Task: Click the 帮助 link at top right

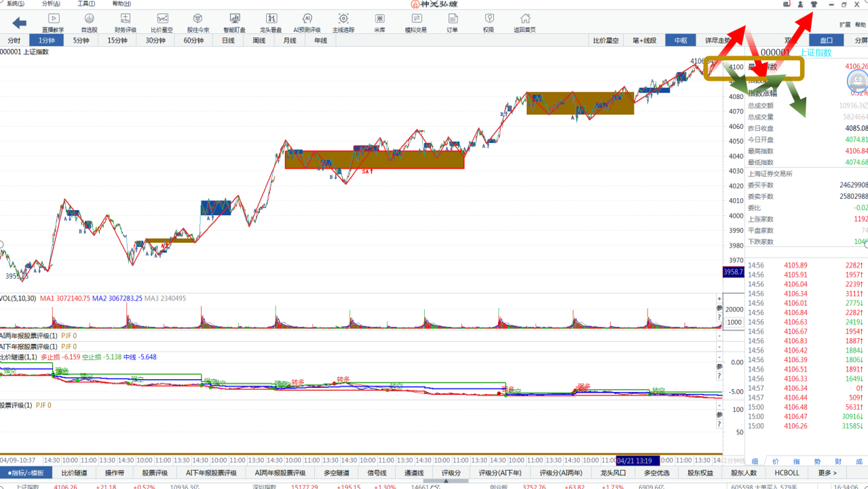Action: pyautogui.click(x=861, y=25)
